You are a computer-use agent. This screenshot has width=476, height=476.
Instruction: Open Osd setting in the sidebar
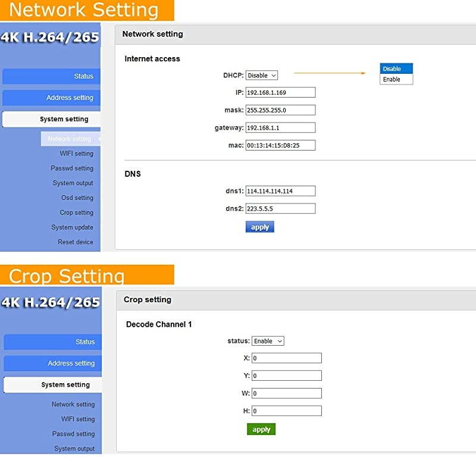tap(77, 198)
